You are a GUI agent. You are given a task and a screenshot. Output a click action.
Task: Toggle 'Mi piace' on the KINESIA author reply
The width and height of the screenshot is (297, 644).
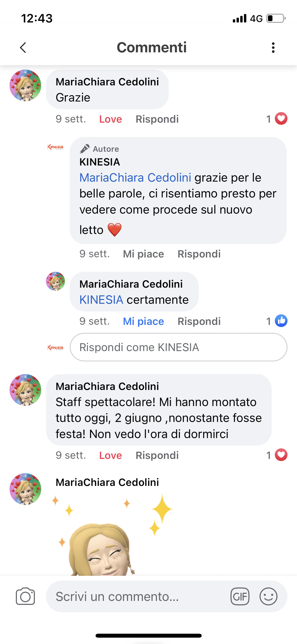click(143, 254)
